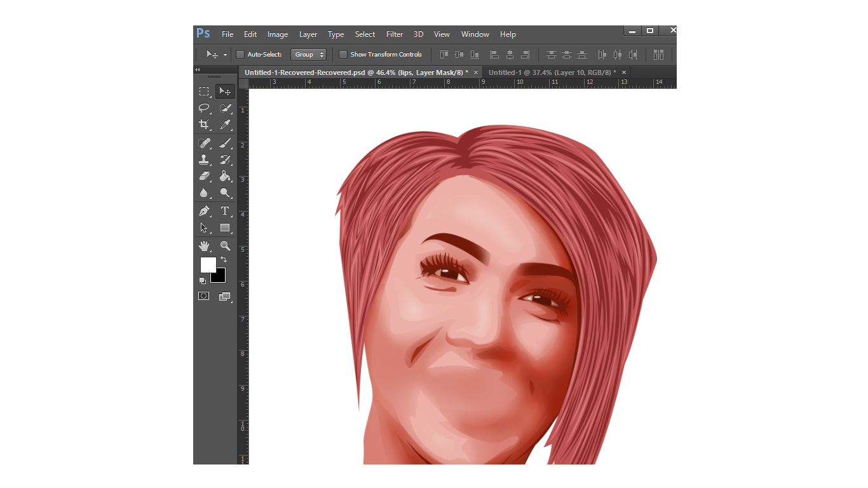
Task: Change the screen mode
Action: pyautogui.click(x=225, y=296)
